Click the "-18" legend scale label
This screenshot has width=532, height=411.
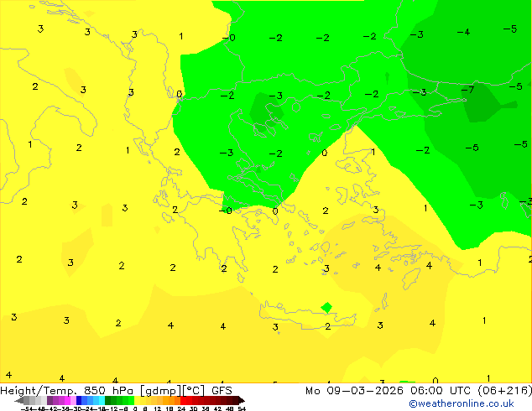[x=101, y=408]
